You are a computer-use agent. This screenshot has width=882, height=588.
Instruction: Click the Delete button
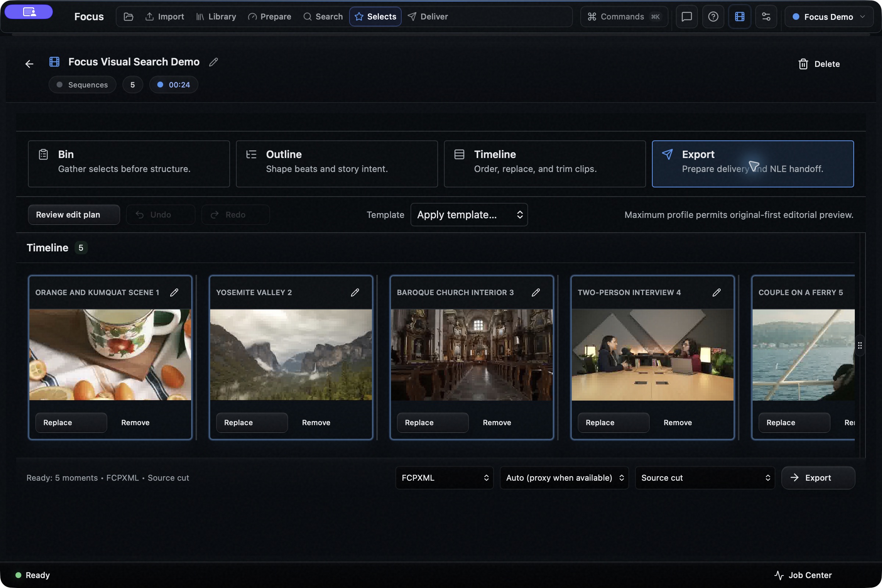820,64
